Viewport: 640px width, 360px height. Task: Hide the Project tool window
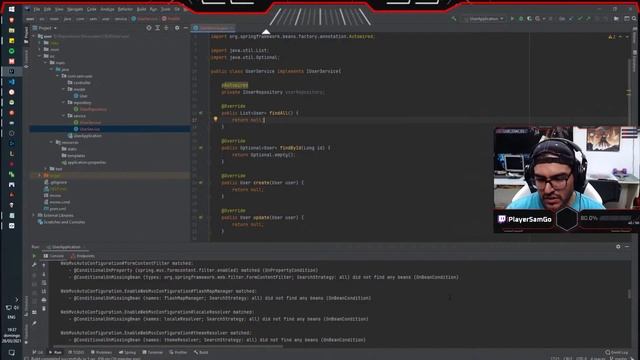click(186, 28)
